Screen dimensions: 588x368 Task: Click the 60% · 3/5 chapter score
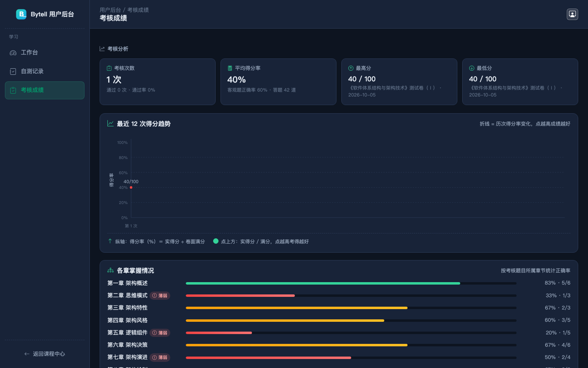click(557, 320)
